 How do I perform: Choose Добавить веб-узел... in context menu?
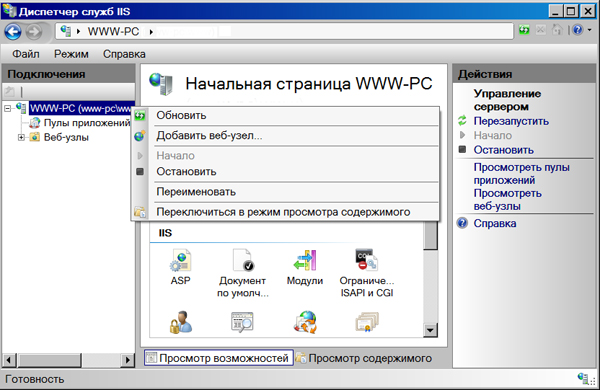(285, 135)
